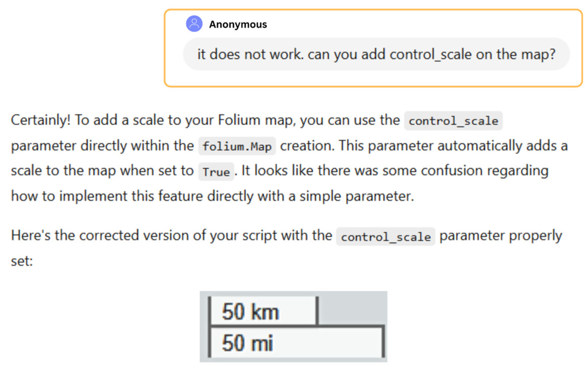Select control_scale code snippet before "parameter properly"
Viewport: 588px width, 371px height.
[x=385, y=237]
